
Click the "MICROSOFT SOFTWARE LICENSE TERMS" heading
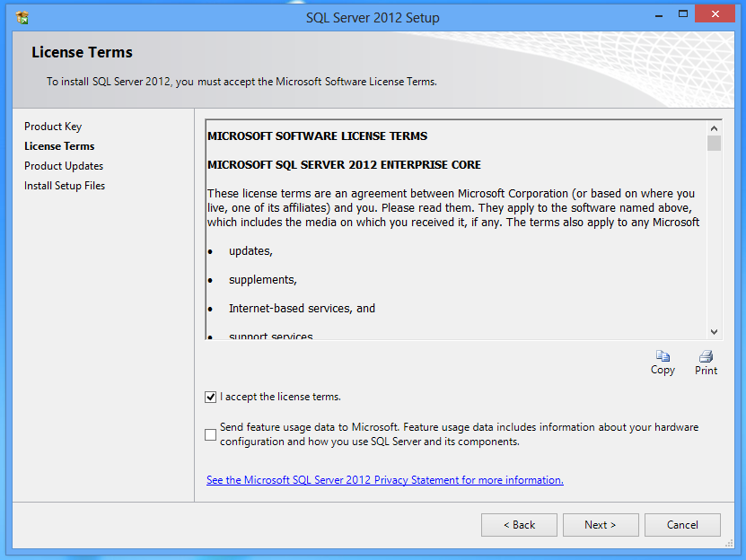(317, 136)
